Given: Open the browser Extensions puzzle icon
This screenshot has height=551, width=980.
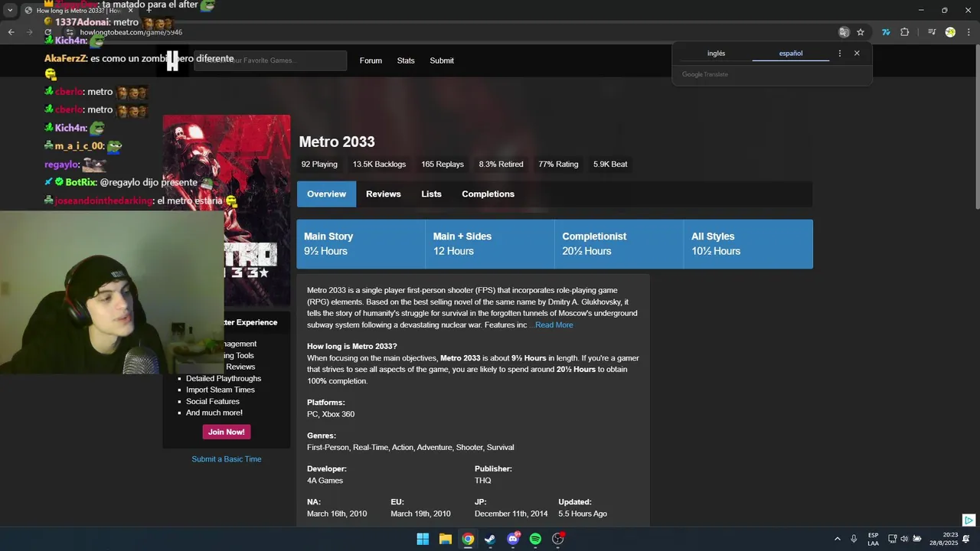Looking at the screenshot, I should coord(905,32).
